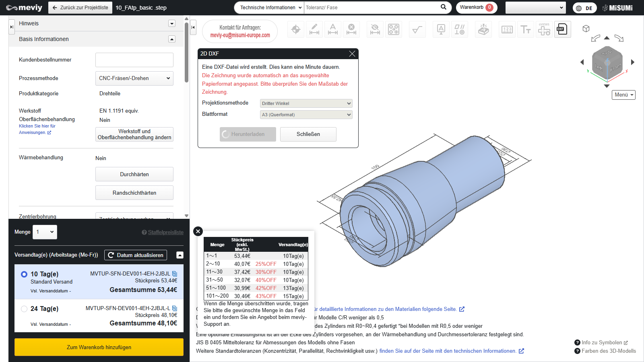The image size is (644, 362).
Task: Click the surface roughness checkmark icon
Action: [x=417, y=29]
